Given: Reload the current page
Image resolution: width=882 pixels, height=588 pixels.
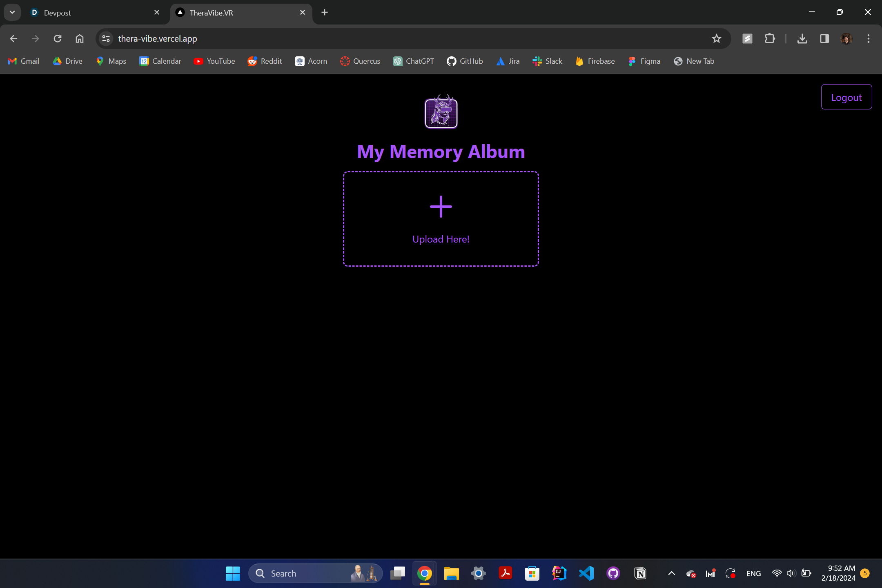Looking at the screenshot, I should (58, 38).
